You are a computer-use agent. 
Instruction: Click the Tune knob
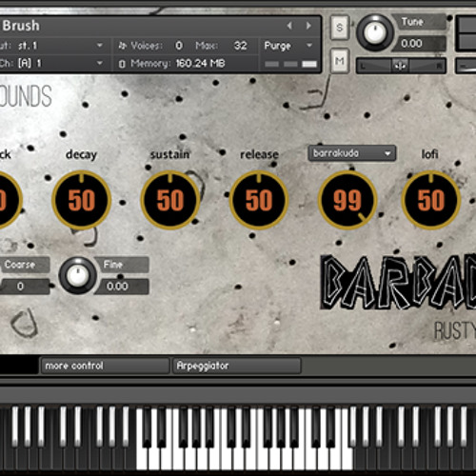coord(375,32)
